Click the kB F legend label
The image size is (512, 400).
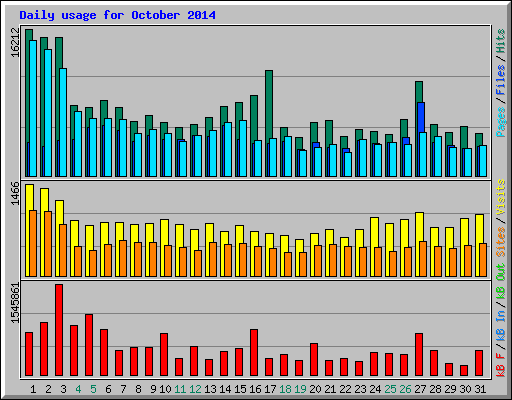501,364
